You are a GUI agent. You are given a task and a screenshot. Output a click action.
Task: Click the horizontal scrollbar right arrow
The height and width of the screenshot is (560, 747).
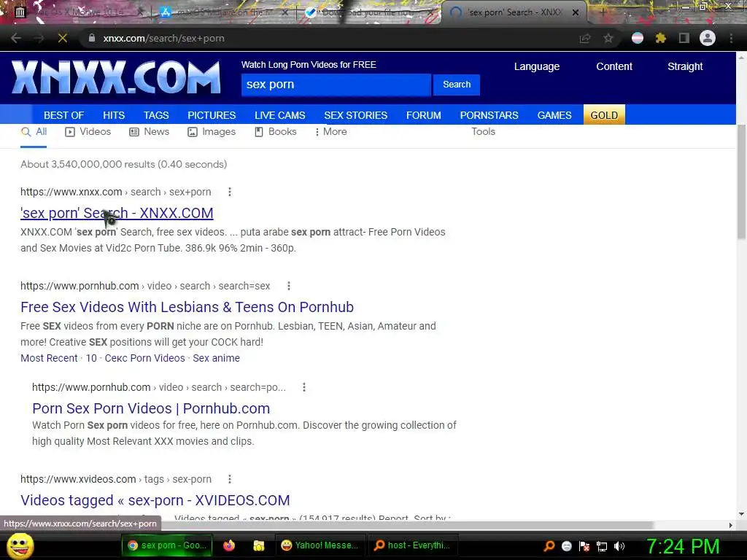click(x=731, y=525)
